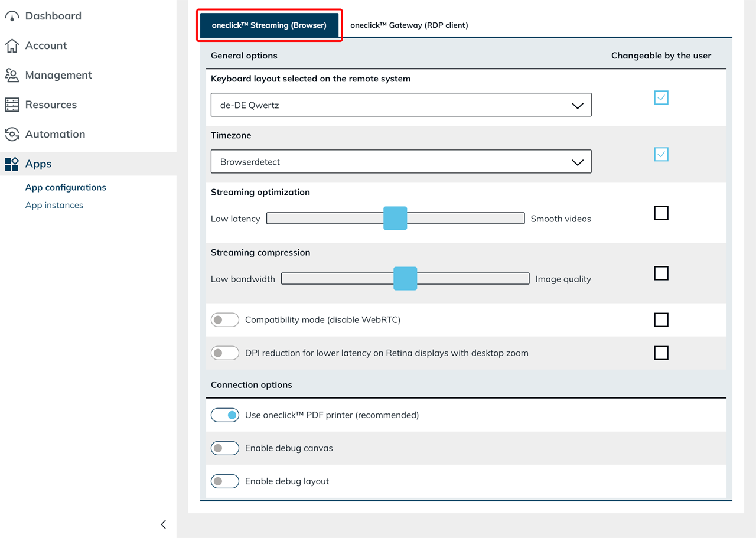756x538 pixels.
Task: Collapse the sidebar with the left chevron
Action: click(164, 524)
